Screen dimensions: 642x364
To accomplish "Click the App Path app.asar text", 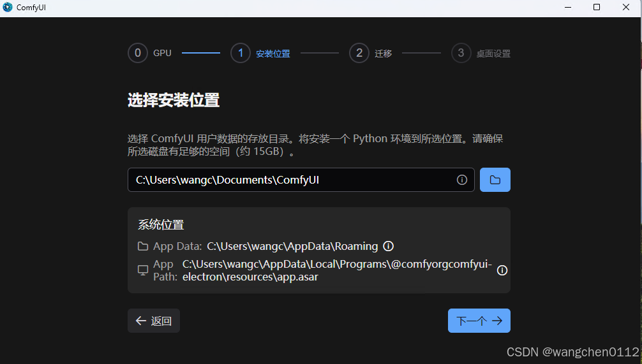I will pos(337,270).
